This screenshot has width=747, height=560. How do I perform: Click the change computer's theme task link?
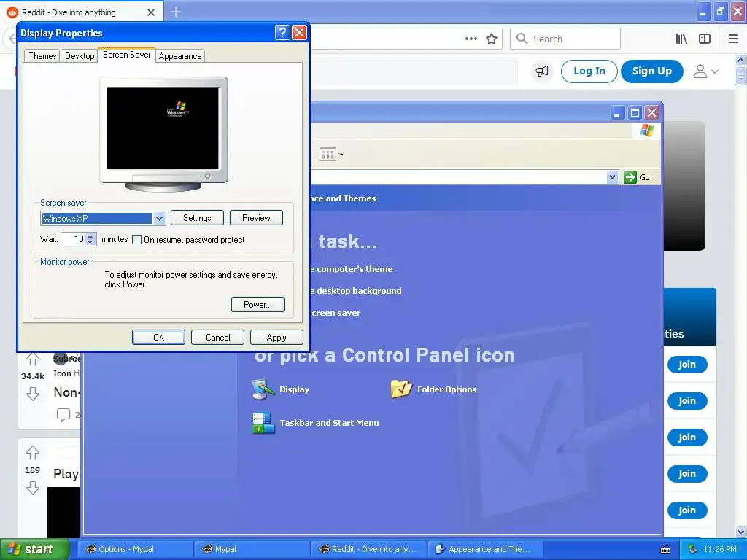[352, 269]
